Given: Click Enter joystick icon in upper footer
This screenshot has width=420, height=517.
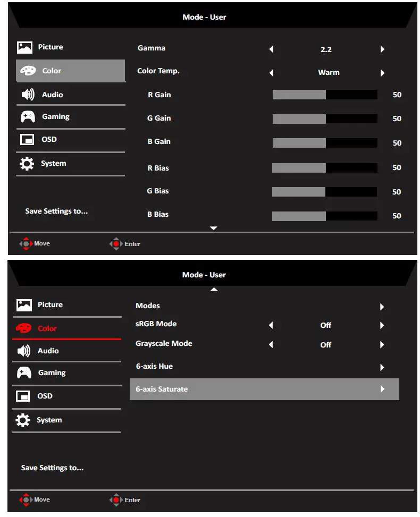Looking at the screenshot, I should pyautogui.click(x=116, y=244).
